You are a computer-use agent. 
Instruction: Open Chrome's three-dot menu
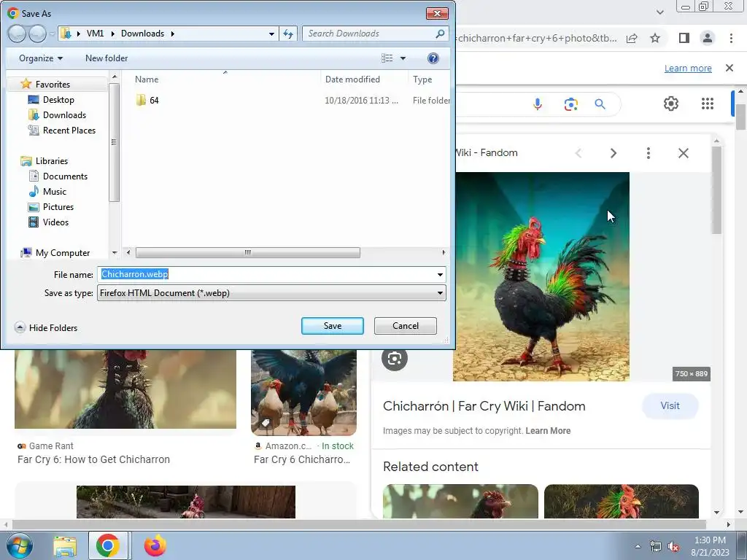731,38
